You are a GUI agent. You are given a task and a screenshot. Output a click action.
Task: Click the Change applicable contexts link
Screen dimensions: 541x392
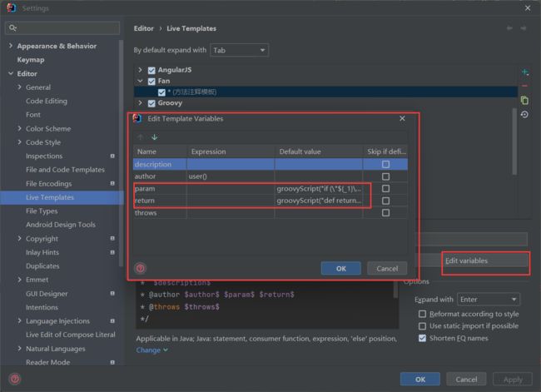click(151, 350)
